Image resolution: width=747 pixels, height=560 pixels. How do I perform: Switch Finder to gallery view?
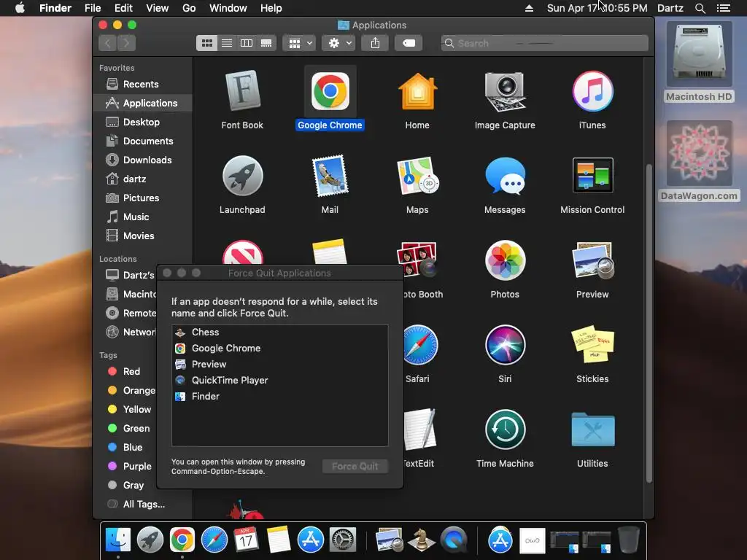(266, 43)
